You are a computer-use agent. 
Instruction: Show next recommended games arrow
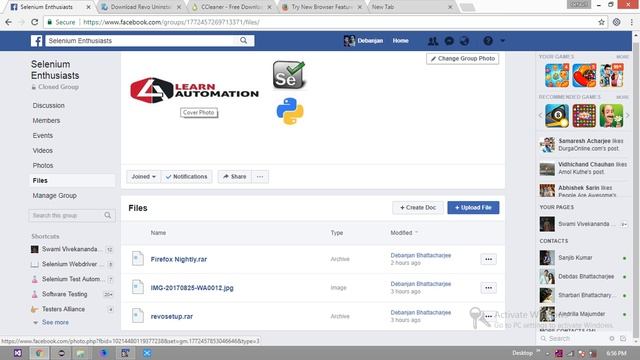pyautogui.click(x=627, y=116)
